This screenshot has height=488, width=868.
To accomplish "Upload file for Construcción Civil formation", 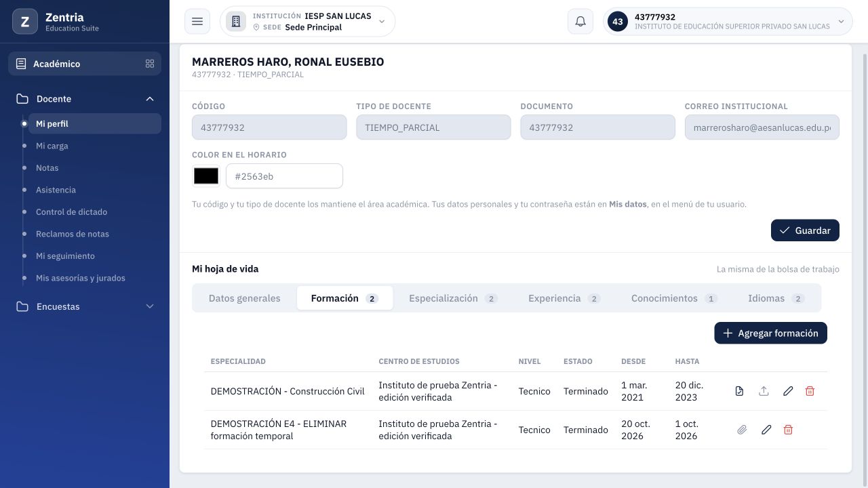I will pos(764,391).
